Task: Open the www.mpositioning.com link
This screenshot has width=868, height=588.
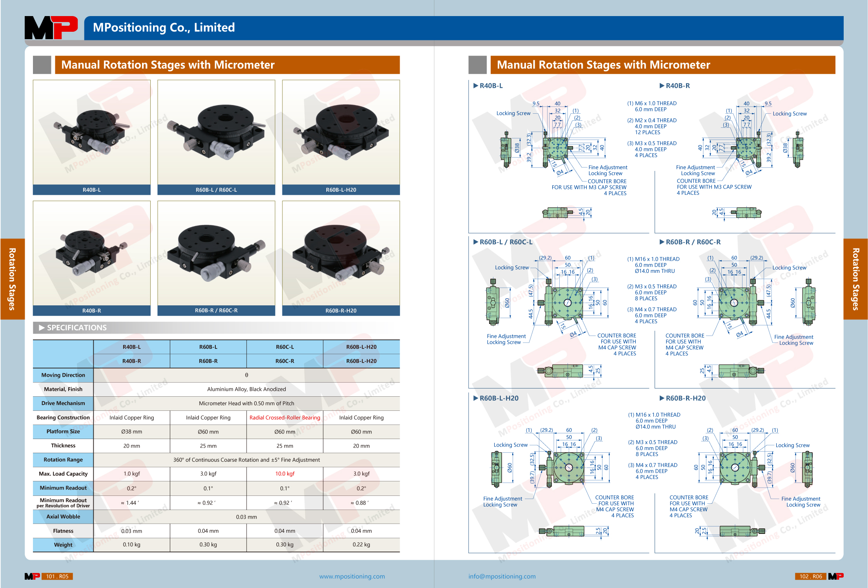Action: coord(352,576)
